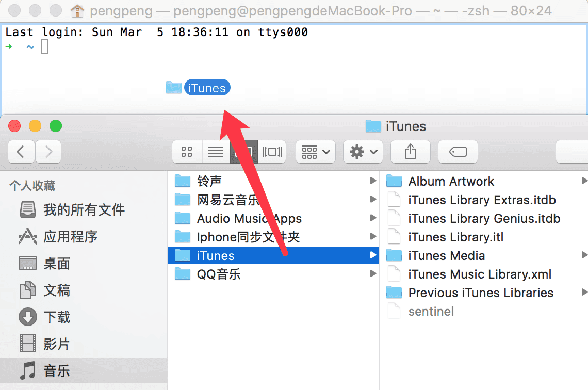The image size is (588, 390).
Task: Expand the QQ音乐 folder arrow
Action: (373, 274)
